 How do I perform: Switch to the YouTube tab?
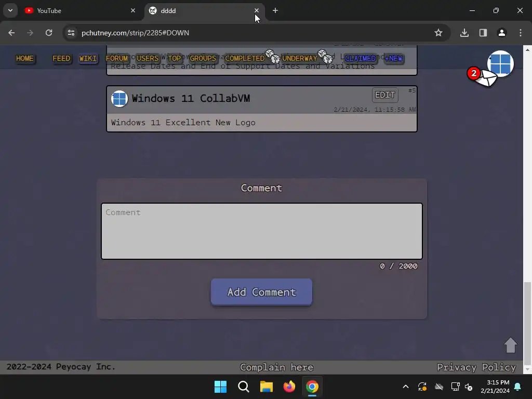tap(81, 11)
